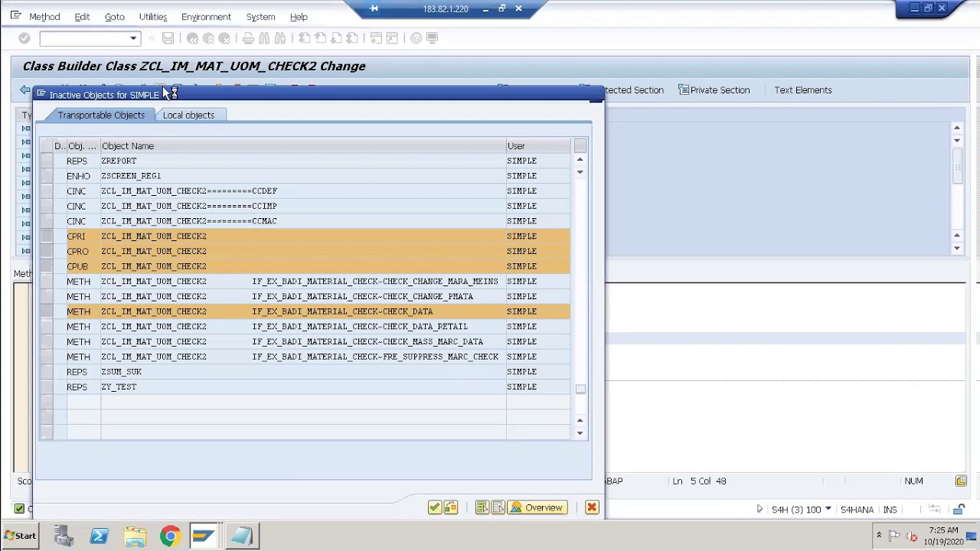Viewport: 980px width, 551px height.
Task: Open Google Chrome from the taskbar
Action: pyautogui.click(x=170, y=536)
